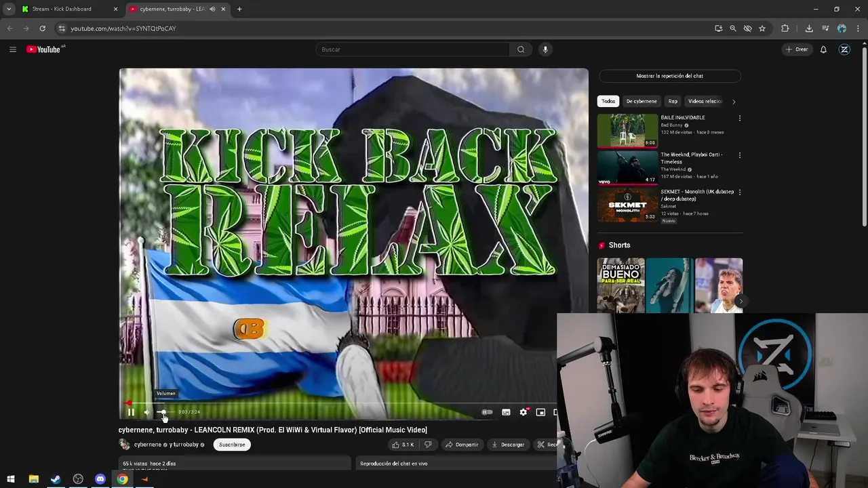
Task: Bookmark this page with the star icon
Action: point(762,28)
